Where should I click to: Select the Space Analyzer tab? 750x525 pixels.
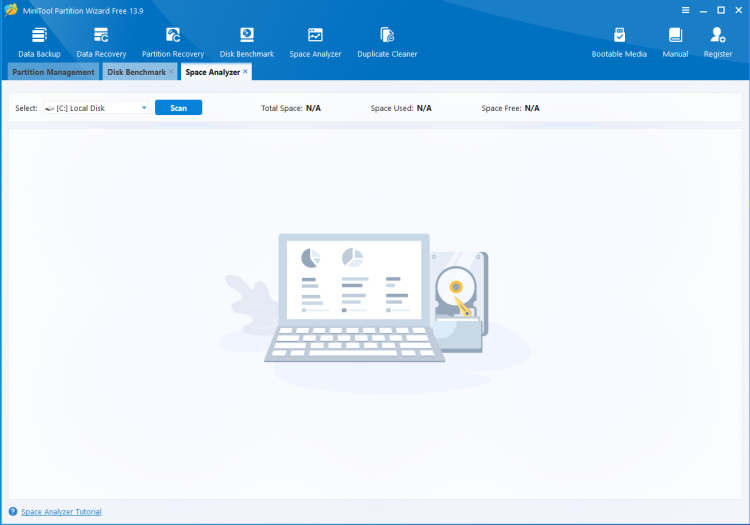(x=212, y=72)
